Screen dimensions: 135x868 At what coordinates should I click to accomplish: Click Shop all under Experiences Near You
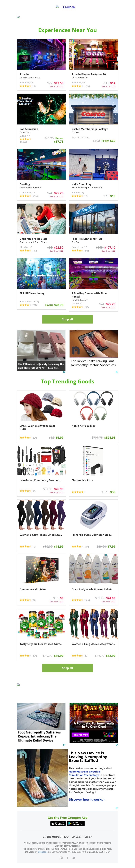67,319
